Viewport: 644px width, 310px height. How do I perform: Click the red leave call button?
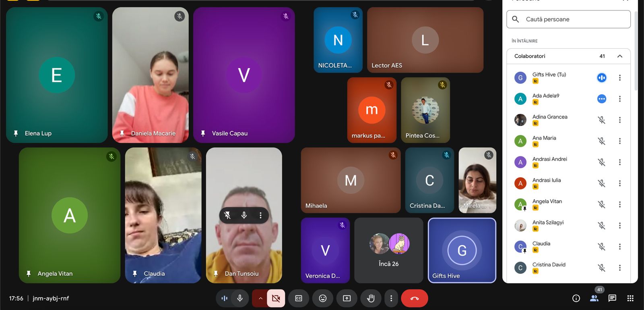(x=414, y=298)
